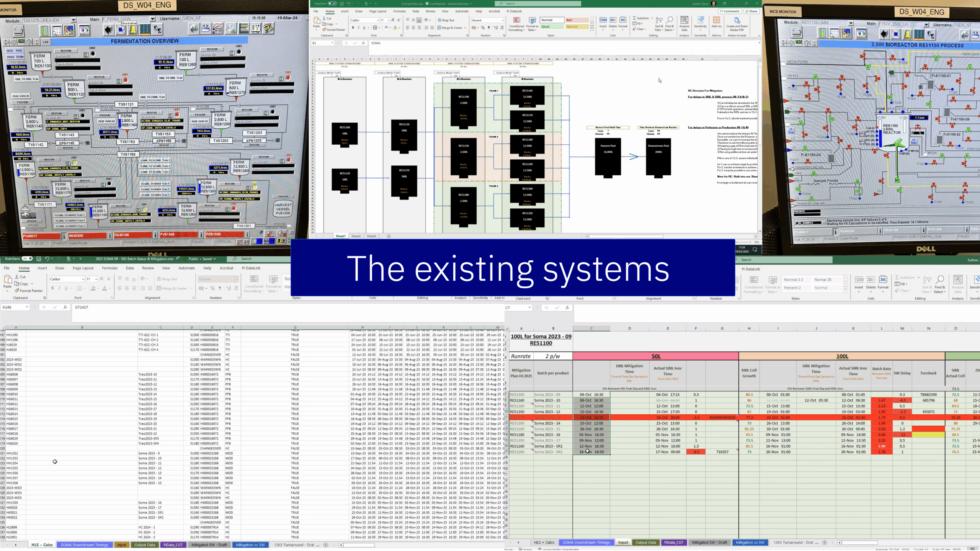Open PI DataLink tab in Process Flow workbook
Screen dimensions: 980x551
[514, 11]
